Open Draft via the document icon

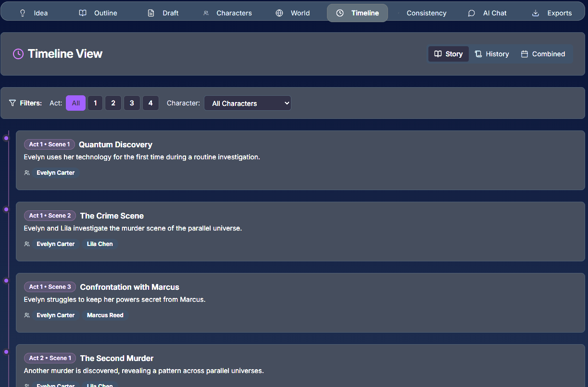tap(150, 13)
